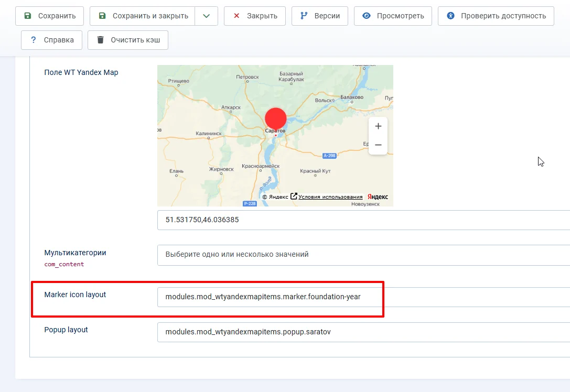The image size is (570, 392).
Task: Click the Popup layout input field
Action: (x=363, y=332)
